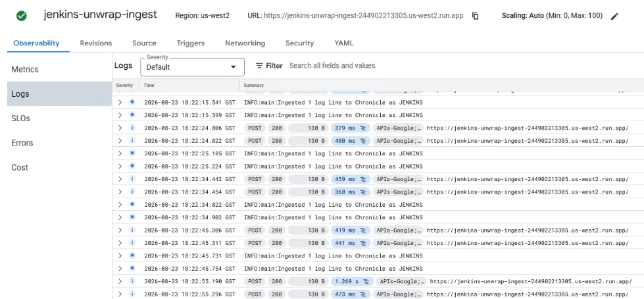Click the green healthy status checkmark icon

21,16
